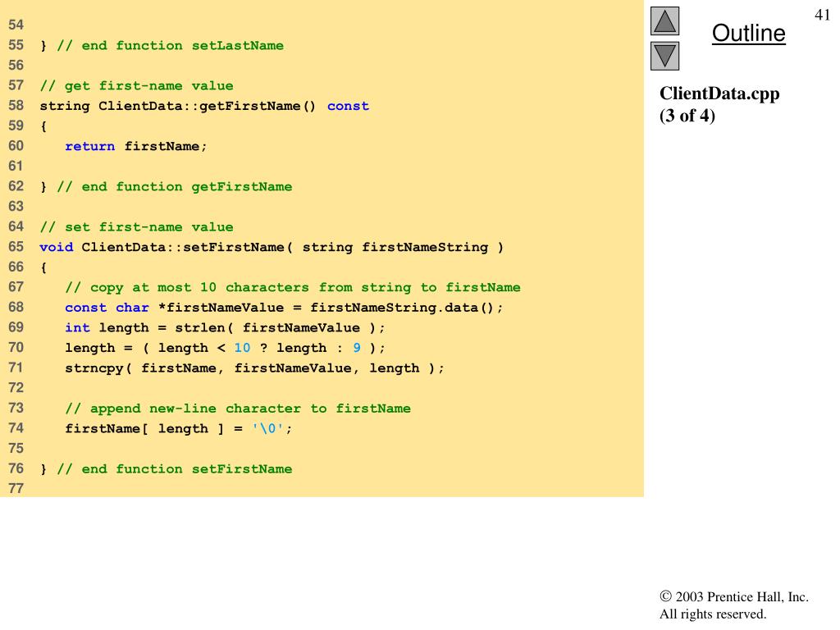Click line number 65

(x=16, y=246)
